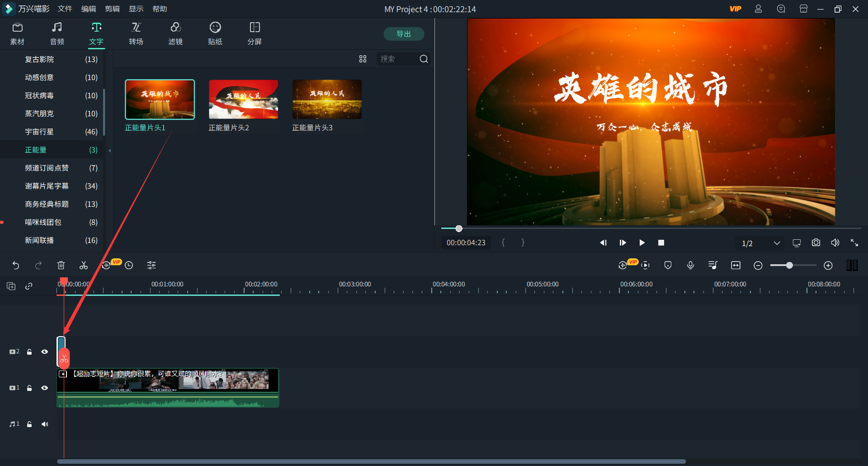Collapse the text category sidebar
The width and height of the screenshot is (868, 466).
[109, 151]
